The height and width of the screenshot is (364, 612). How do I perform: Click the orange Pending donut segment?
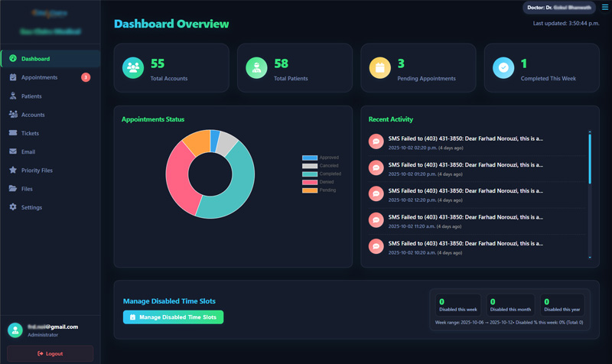(x=198, y=141)
